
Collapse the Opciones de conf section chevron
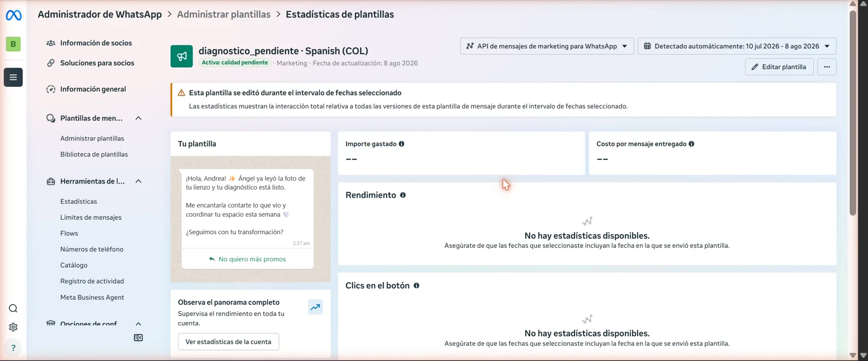(x=138, y=324)
